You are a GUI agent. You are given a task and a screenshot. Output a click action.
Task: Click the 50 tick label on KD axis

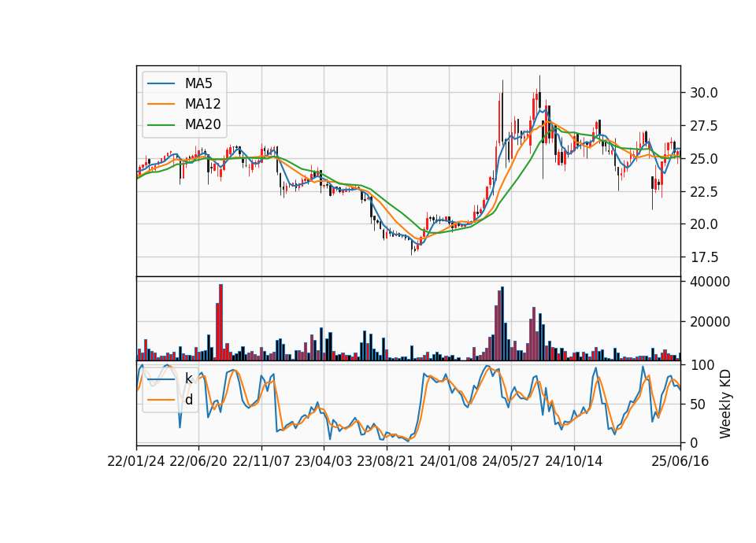697,404
